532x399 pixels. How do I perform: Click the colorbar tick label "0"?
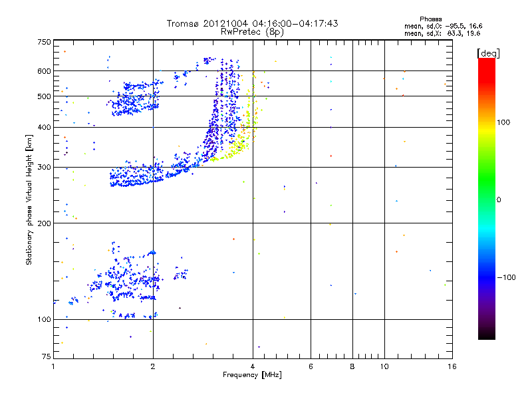point(499,199)
